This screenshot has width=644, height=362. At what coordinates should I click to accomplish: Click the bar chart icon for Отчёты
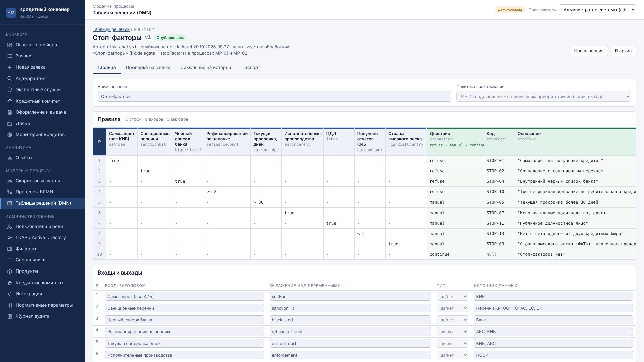click(10, 158)
